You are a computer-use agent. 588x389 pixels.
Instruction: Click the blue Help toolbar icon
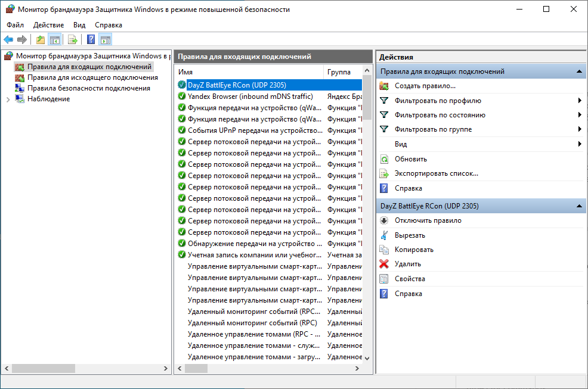pyautogui.click(x=91, y=39)
